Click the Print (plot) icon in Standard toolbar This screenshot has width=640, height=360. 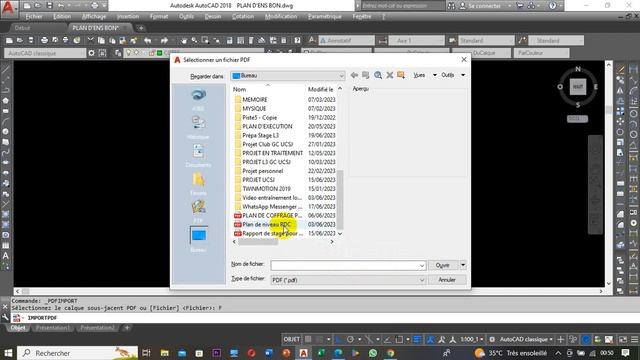pos(44,40)
